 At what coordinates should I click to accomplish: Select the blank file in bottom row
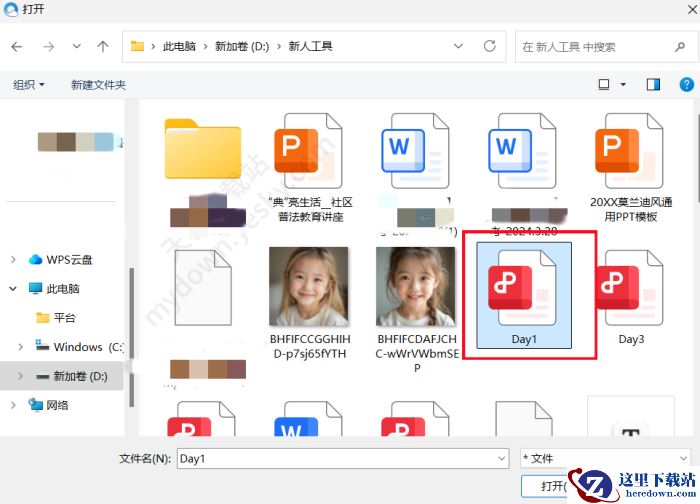pyautogui.click(x=524, y=418)
